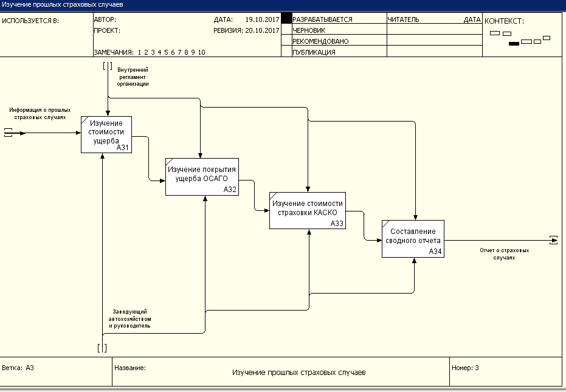Click the tunnel bracket at the bottom mechanism arrow

tap(102, 348)
